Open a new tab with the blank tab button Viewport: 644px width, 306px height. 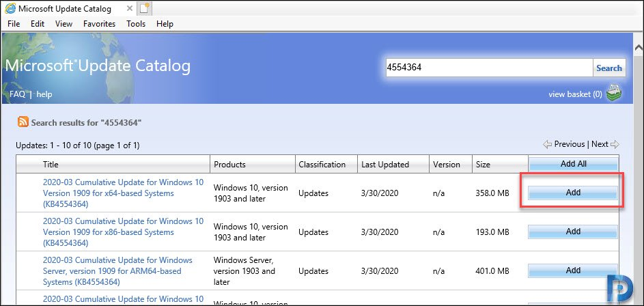point(143,8)
